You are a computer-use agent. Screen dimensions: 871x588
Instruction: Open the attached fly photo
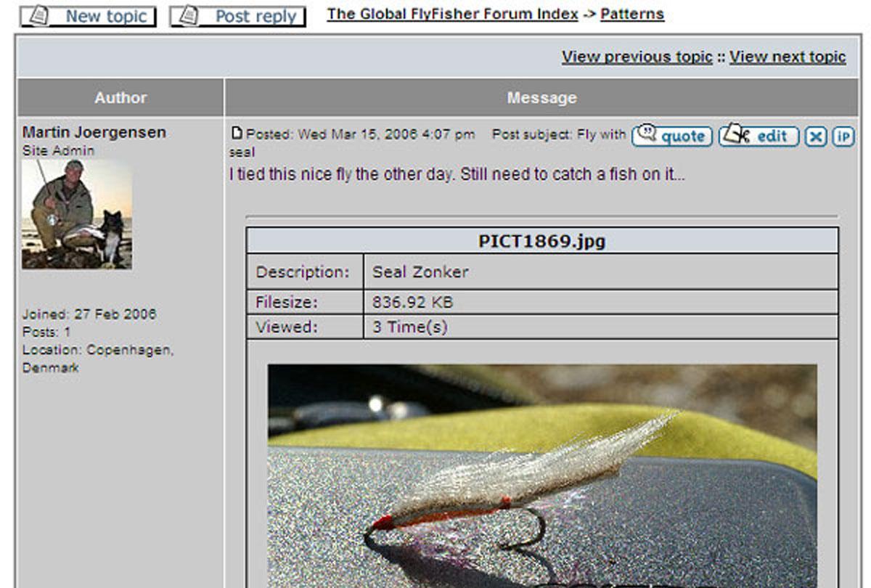pos(541,475)
